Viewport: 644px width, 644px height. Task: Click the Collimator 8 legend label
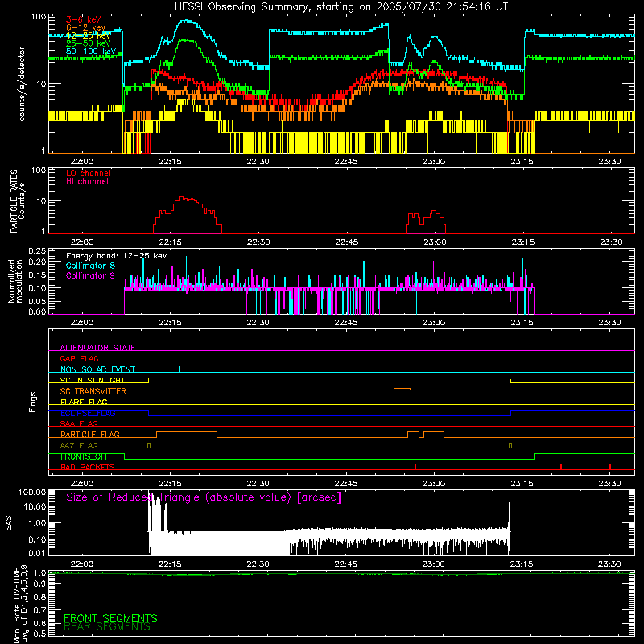pos(90,266)
